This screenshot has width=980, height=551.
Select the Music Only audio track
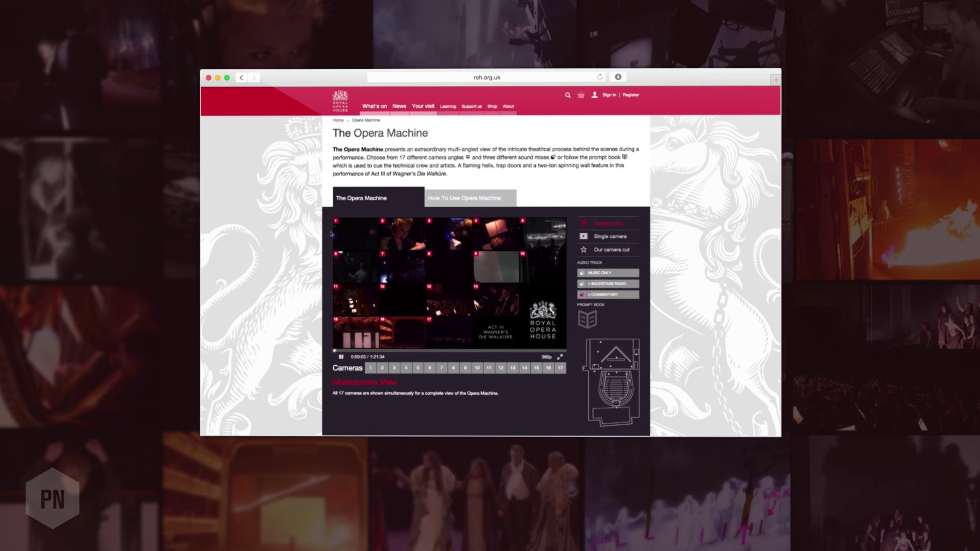tap(608, 273)
